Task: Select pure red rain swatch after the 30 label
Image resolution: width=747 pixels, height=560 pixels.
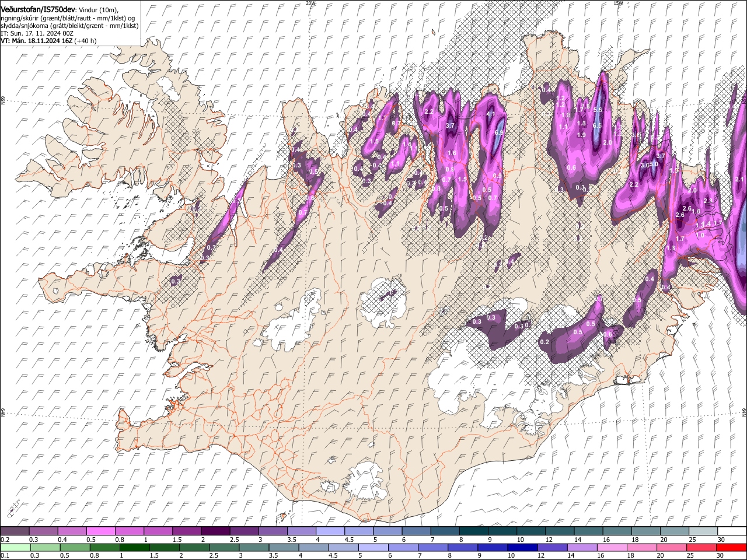Action: pos(731,547)
